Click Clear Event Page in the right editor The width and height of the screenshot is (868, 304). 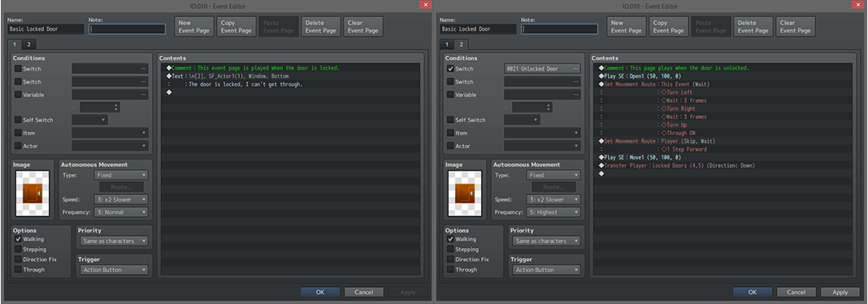coord(796,27)
